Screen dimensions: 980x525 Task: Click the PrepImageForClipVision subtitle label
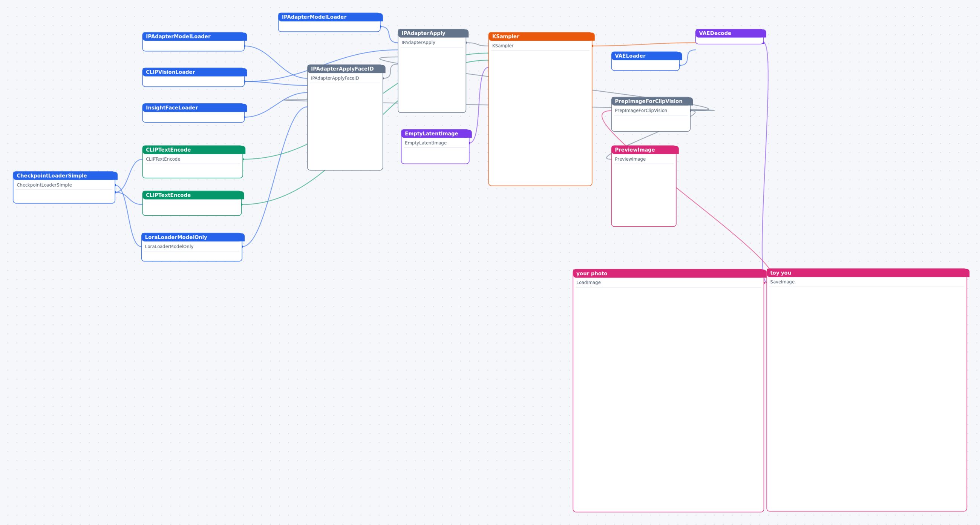click(641, 111)
